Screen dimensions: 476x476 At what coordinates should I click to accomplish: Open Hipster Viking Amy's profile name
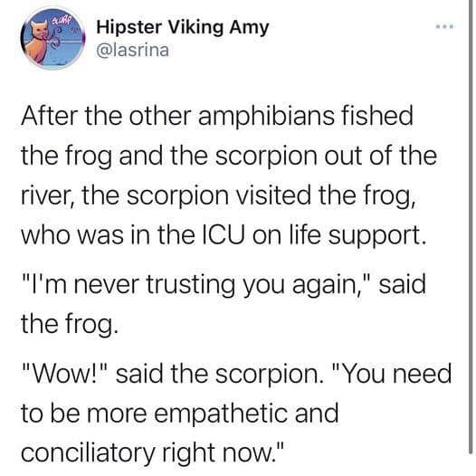[183, 28]
